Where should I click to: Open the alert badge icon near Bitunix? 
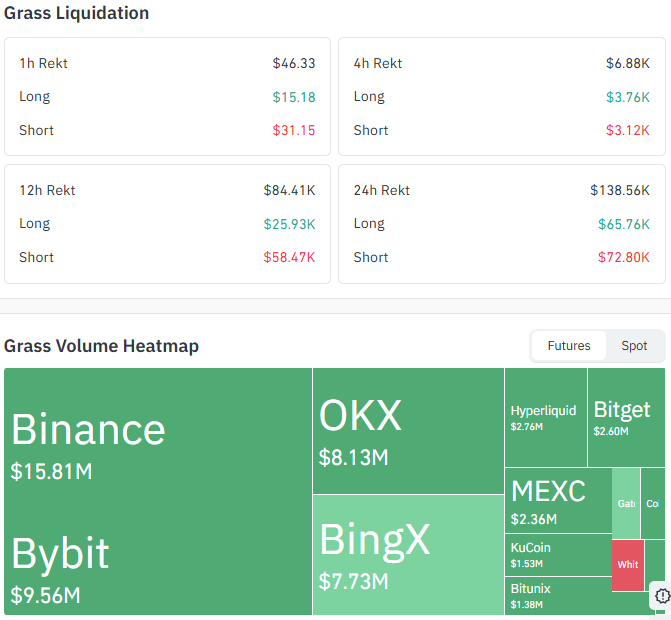coord(662,595)
